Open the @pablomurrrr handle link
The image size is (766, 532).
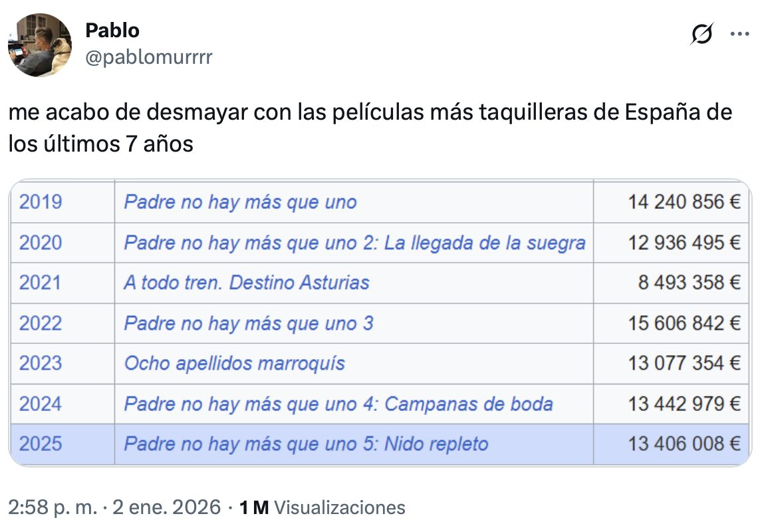click(149, 57)
